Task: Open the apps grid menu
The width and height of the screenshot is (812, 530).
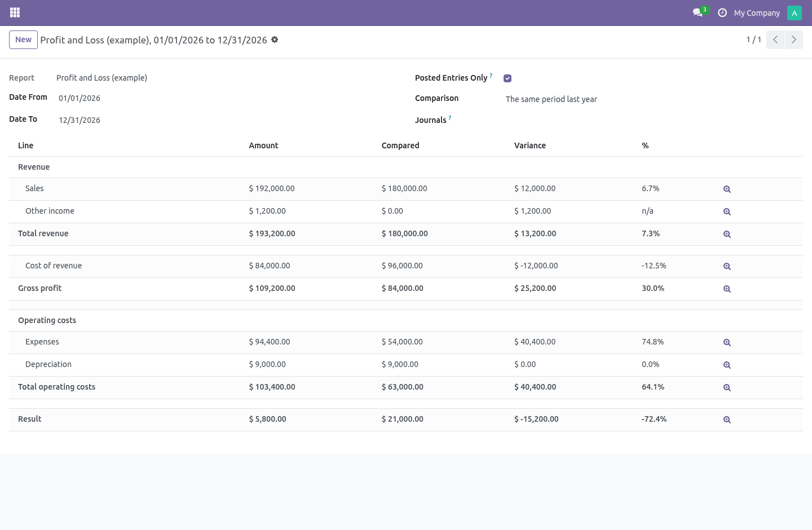Action: coord(15,12)
